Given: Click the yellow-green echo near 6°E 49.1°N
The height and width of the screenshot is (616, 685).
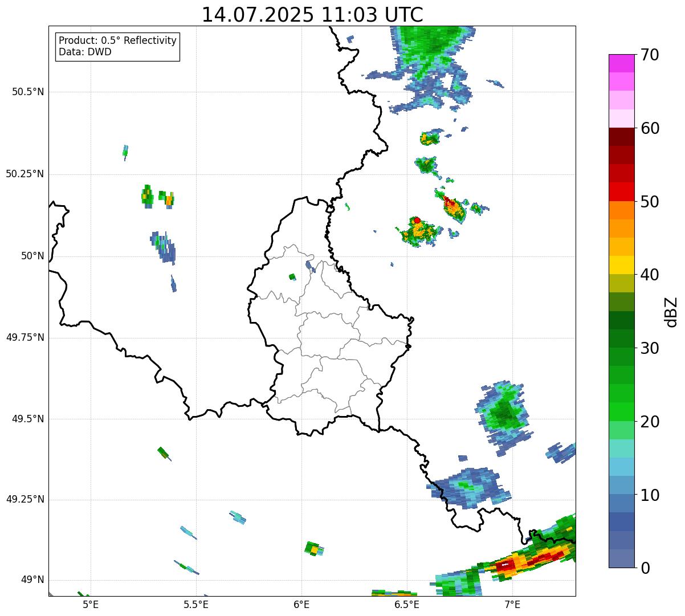Looking at the screenshot, I should 313,549.
